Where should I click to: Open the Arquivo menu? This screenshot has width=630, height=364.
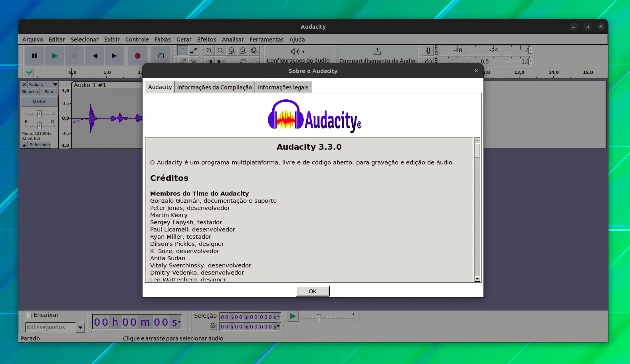33,40
